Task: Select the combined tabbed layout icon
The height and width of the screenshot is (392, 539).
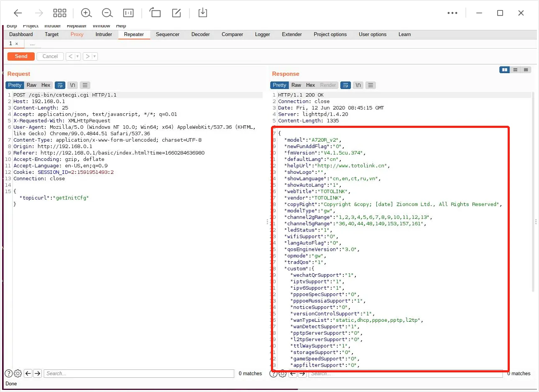Action: (526, 70)
